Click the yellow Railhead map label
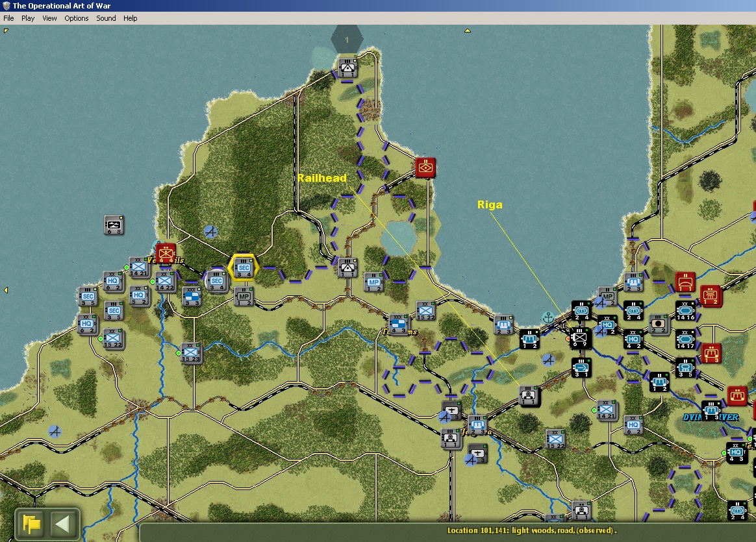Screen dimensions: 756x542 point(322,178)
